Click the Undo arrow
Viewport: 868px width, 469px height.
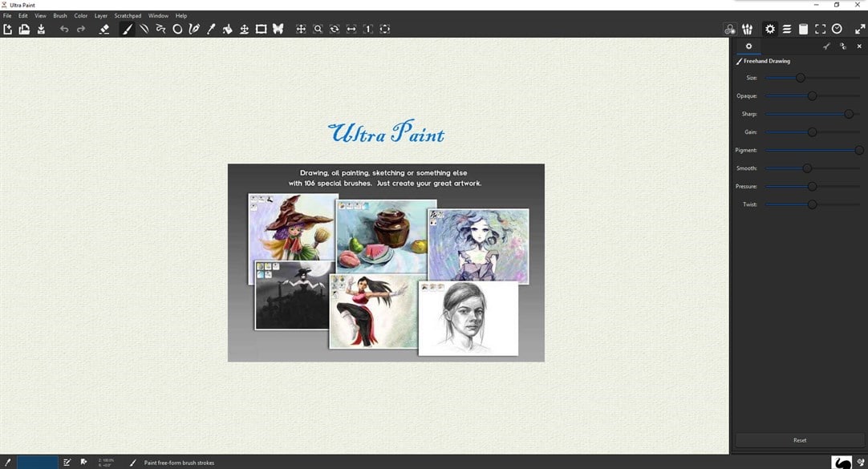coord(64,29)
